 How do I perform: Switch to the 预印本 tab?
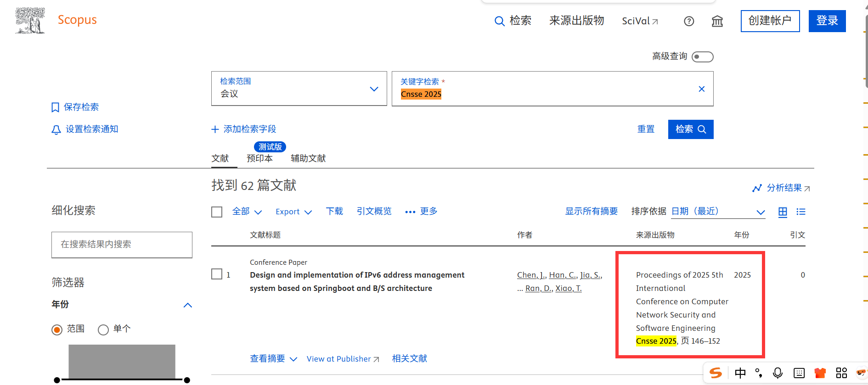259,158
